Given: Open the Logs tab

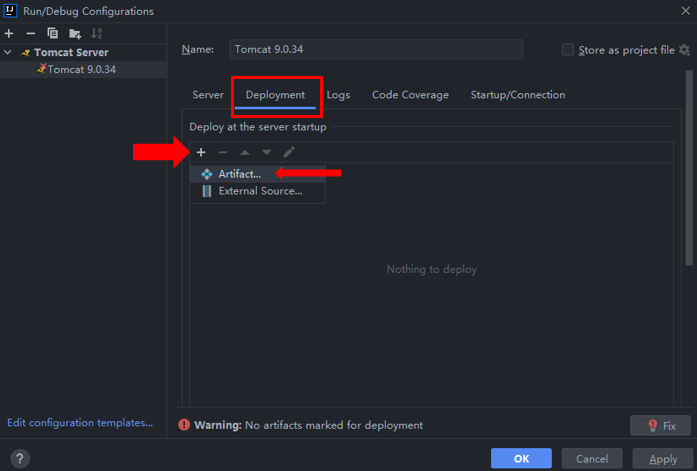Looking at the screenshot, I should (338, 95).
